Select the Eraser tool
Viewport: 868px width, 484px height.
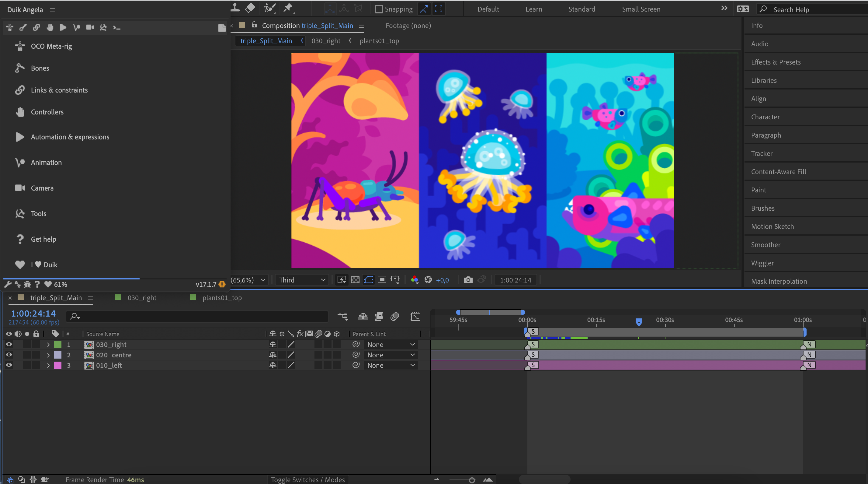pyautogui.click(x=250, y=8)
